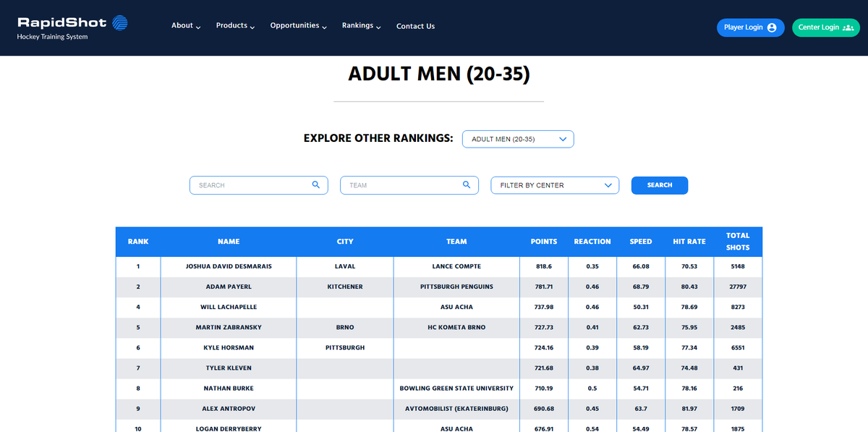Select player TYLER KLEVEN
This screenshot has height=432, width=868.
click(x=229, y=368)
